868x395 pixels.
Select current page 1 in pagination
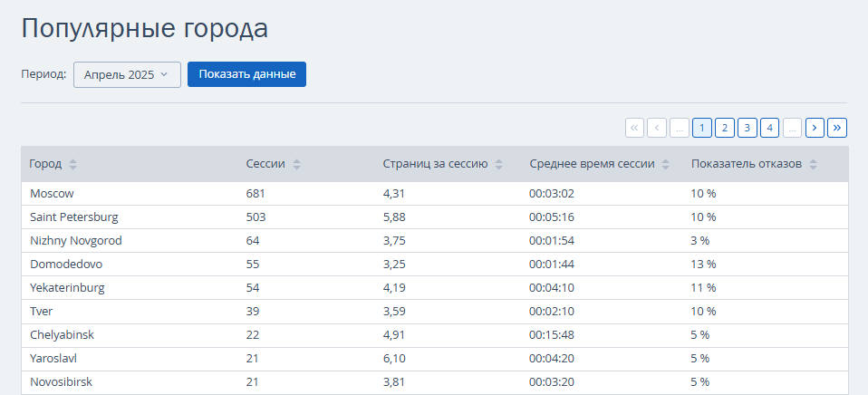(x=702, y=128)
